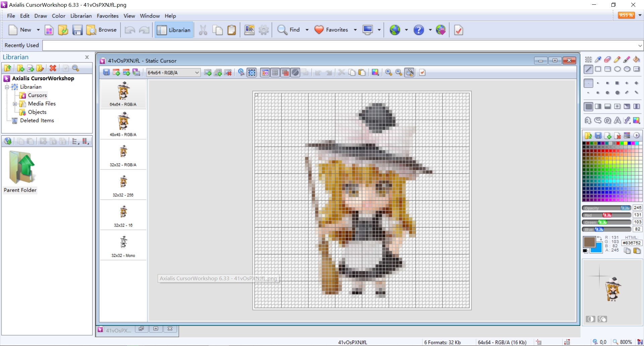644x346 pixels.
Task: Adjust the Opacity slider
Action: point(625,208)
